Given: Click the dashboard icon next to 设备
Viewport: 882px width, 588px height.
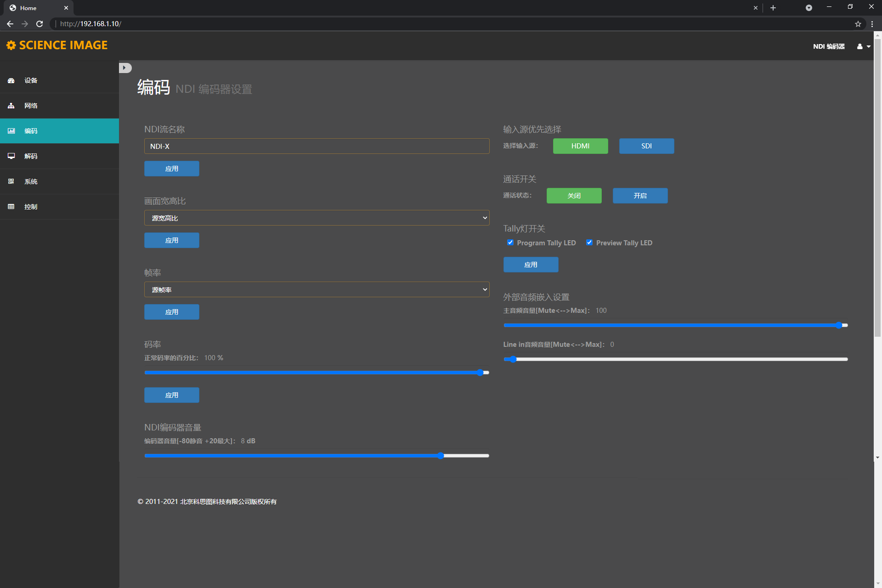Looking at the screenshot, I should [11, 80].
